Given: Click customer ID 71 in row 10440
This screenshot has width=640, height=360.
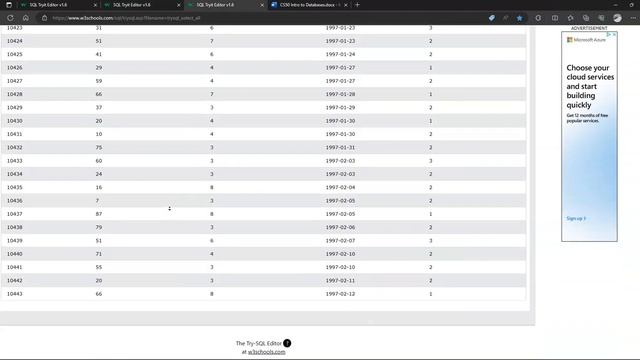Looking at the screenshot, I should pyautogui.click(x=99, y=254).
